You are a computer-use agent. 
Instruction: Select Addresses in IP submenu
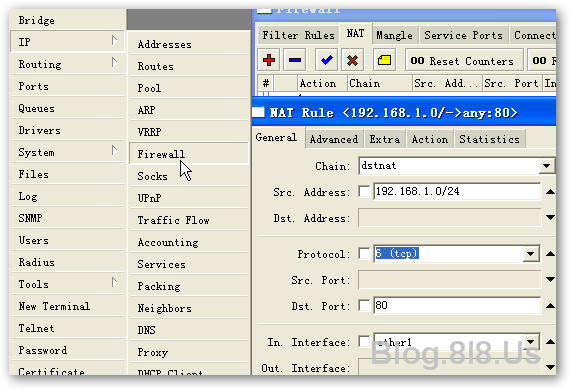189,44
